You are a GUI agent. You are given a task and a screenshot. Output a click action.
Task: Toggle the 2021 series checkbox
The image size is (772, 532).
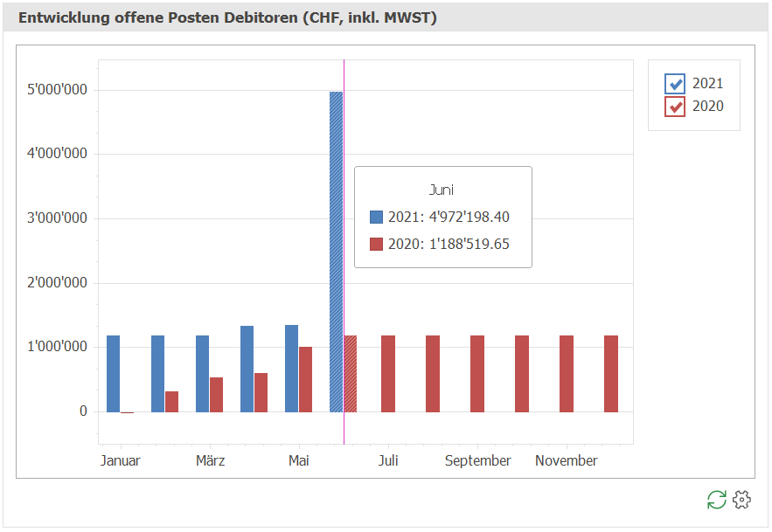[x=674, y=84]
